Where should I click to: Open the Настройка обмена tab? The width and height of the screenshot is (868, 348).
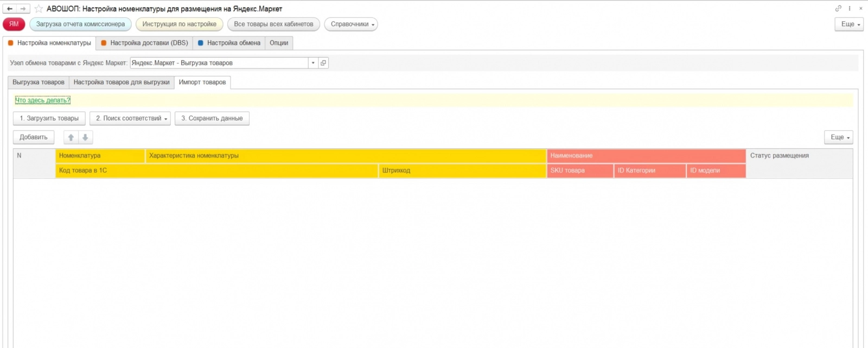point(229,43)
